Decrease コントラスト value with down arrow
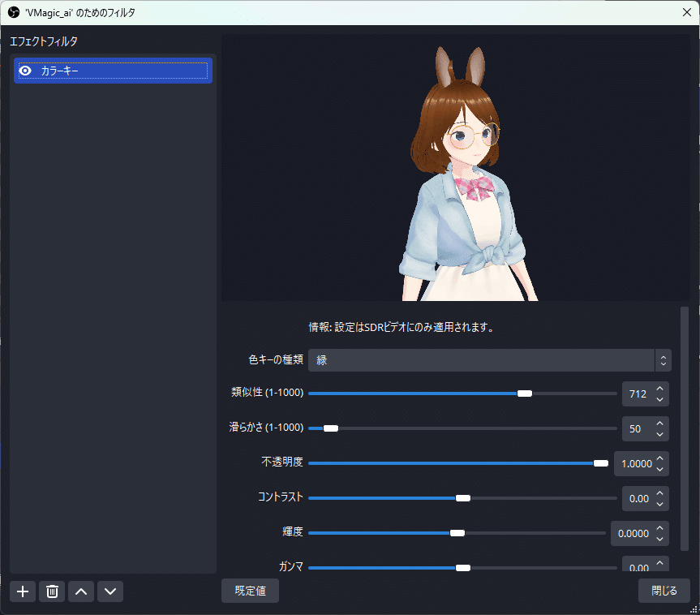Screen dimensions: 700x615 659,504
